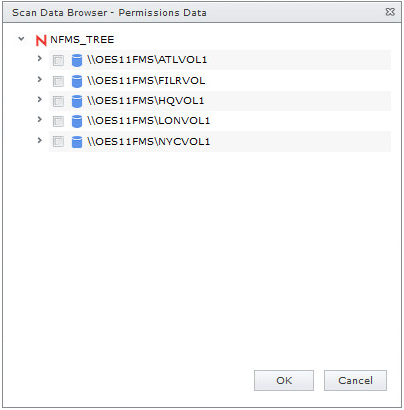Viewport: 404px width, 410px height.
Task: Expand the \\OES11FMS\HQVOL1 volume
Action: [x=40, y=99]
